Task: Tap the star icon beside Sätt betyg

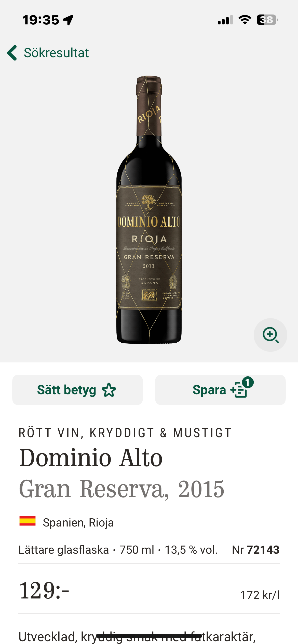Action: 109,390
